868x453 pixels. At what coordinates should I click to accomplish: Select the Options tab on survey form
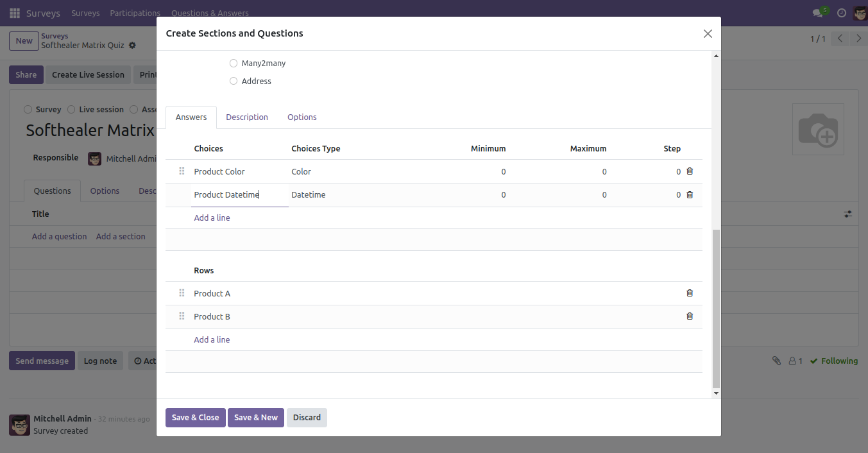[105, 191]
